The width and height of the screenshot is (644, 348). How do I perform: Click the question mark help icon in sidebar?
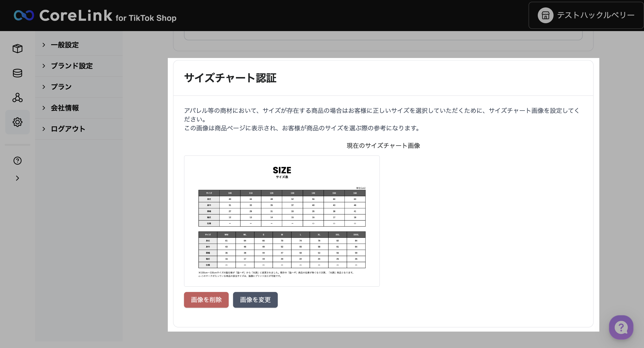click(18, 161)
